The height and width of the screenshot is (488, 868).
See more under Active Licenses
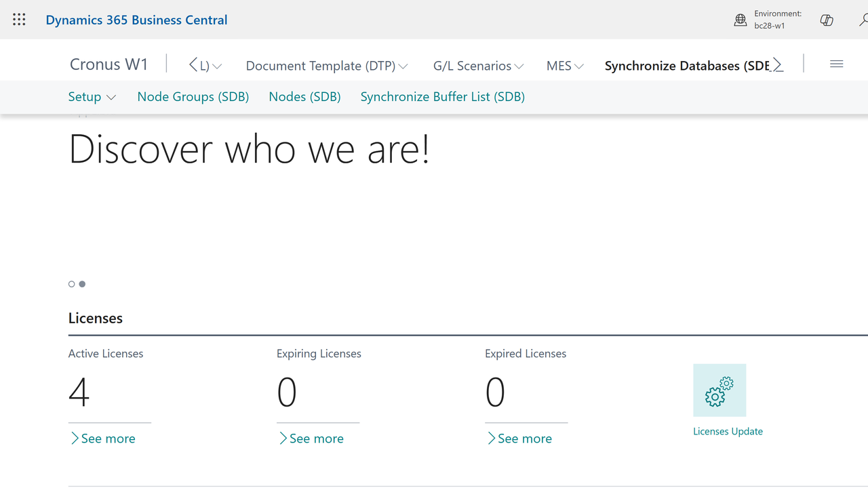pyautogui.click(x=102, y=439)
